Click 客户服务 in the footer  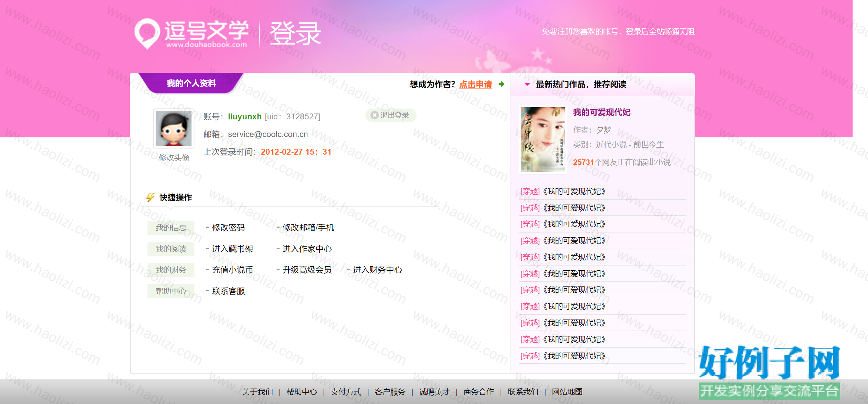click(x=390, y=392)
